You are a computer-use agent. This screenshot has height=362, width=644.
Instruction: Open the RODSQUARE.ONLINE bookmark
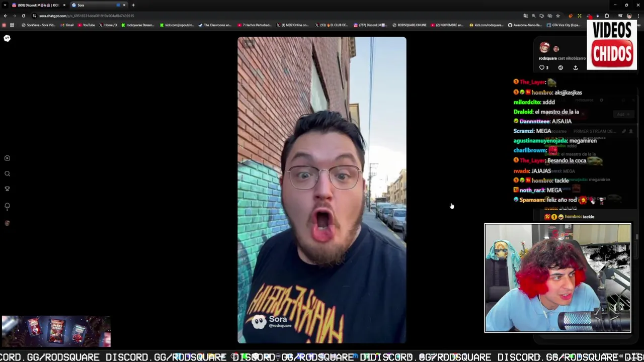409,25
